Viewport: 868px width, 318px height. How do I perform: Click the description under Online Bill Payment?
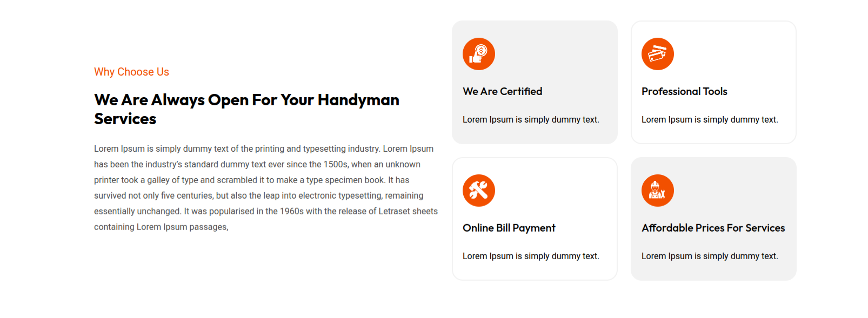pyautogui.click(x=531, y=256)
